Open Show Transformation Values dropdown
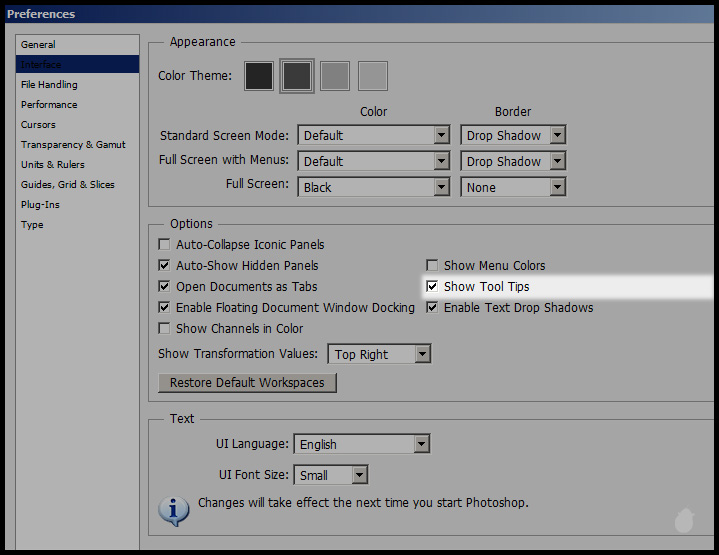 (x=422, y=354)
